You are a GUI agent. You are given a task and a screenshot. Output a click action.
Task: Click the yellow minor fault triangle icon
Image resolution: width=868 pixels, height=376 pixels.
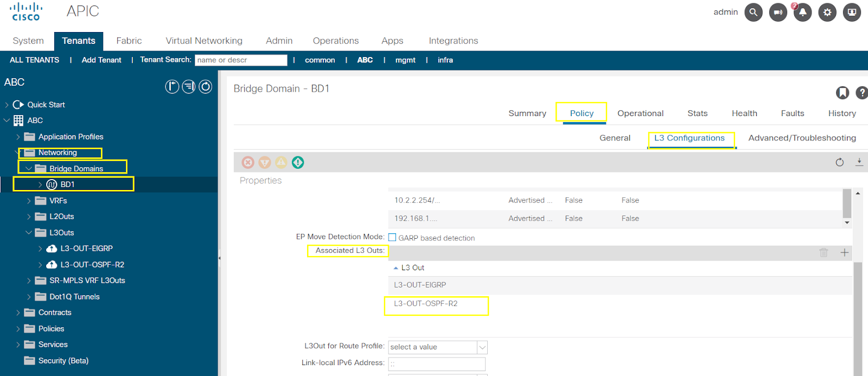click(281, 162)
